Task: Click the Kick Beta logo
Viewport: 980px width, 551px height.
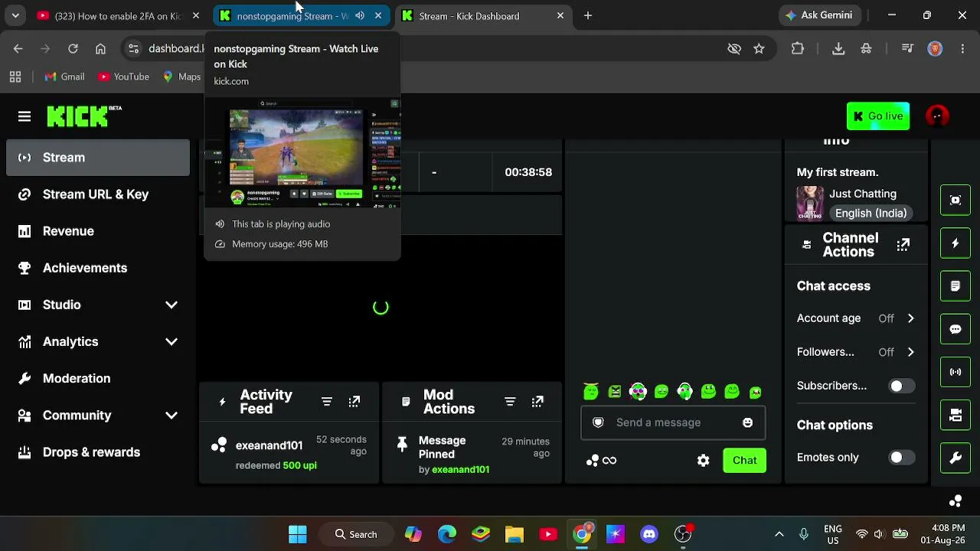Action: (84, 116)
